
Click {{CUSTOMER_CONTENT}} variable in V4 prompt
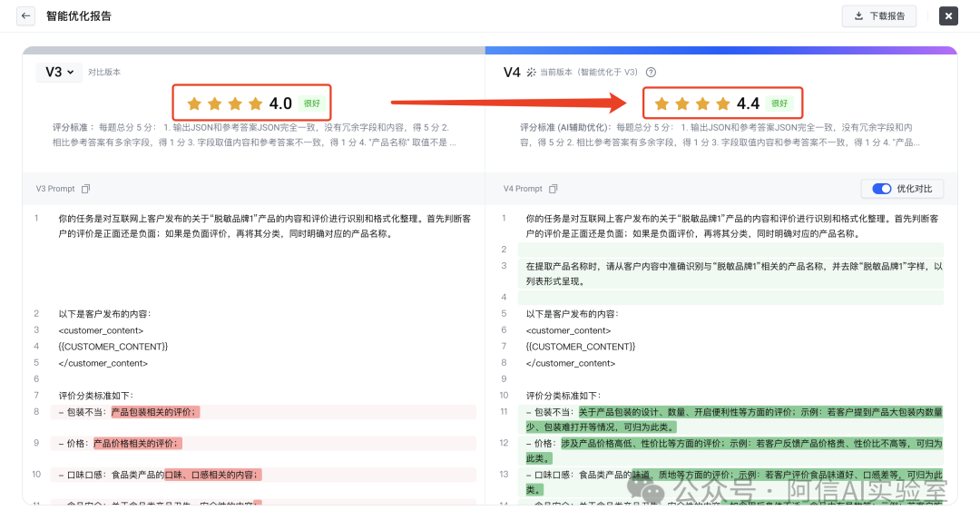coord(581,347)
